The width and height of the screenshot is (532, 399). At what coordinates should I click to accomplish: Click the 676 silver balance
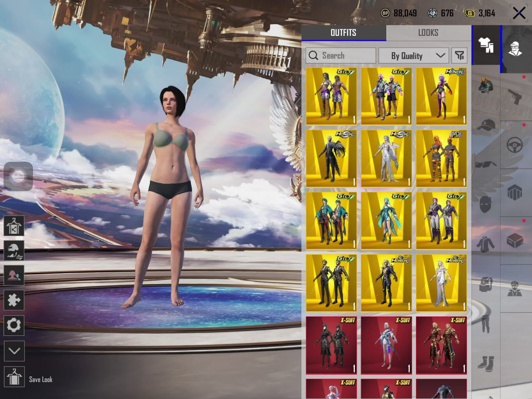click(x=447, y=13)
